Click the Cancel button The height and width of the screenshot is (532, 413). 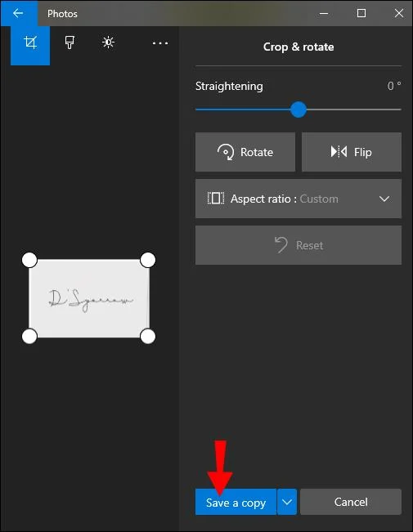tap(351, 502)
